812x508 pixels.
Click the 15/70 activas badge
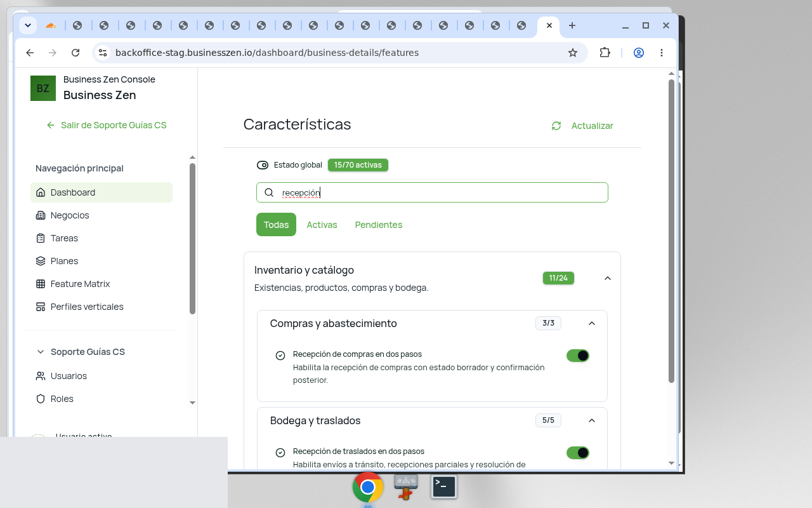[x=358, y=165]
